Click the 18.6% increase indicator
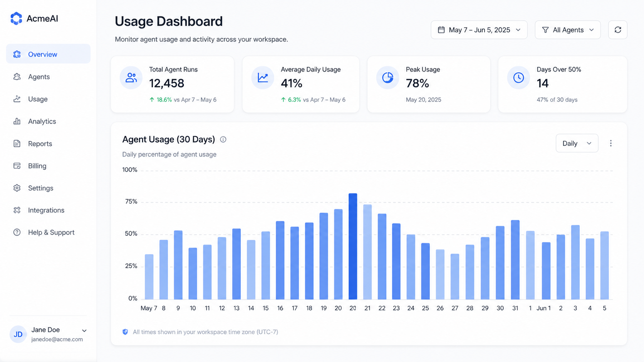 point(161,100)
